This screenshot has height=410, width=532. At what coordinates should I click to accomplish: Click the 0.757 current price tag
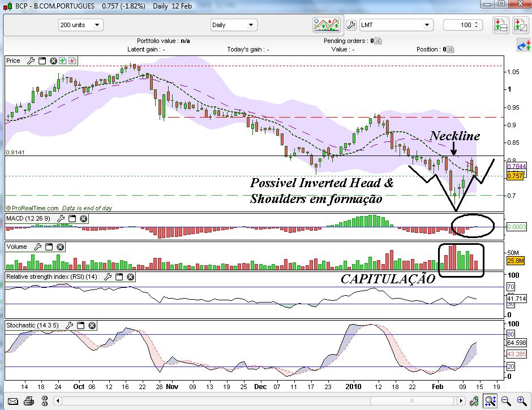pyautogui.click(x=514, y=176)
